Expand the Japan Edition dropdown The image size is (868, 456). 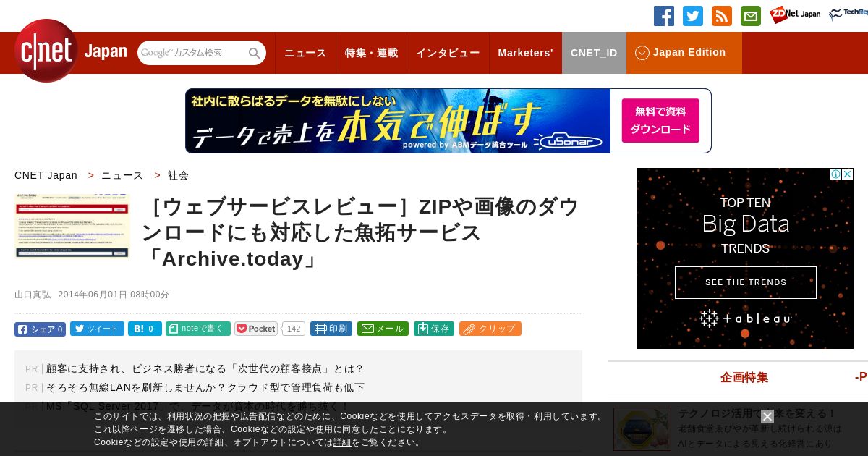684,53
